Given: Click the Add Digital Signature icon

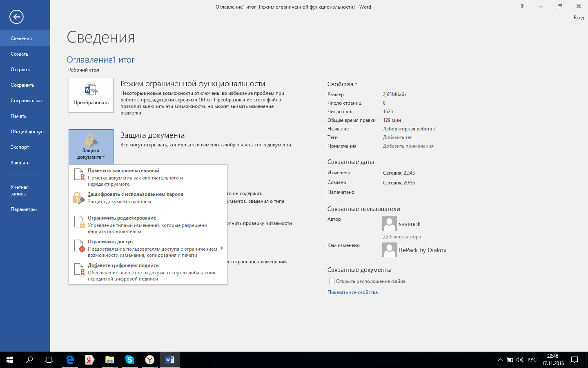Looking at the screenshot, I should click(79, 269).
